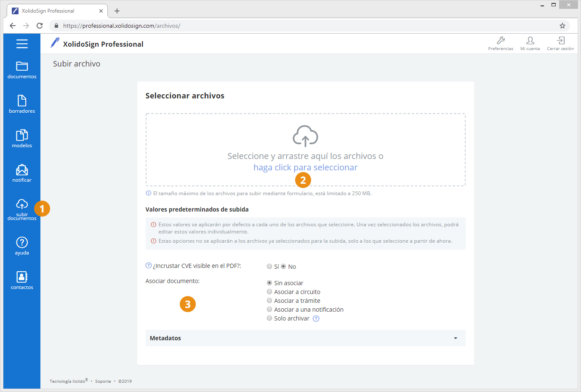Minimize the browser window
This screenshot has width=581, height=392.
click(542, 5)
